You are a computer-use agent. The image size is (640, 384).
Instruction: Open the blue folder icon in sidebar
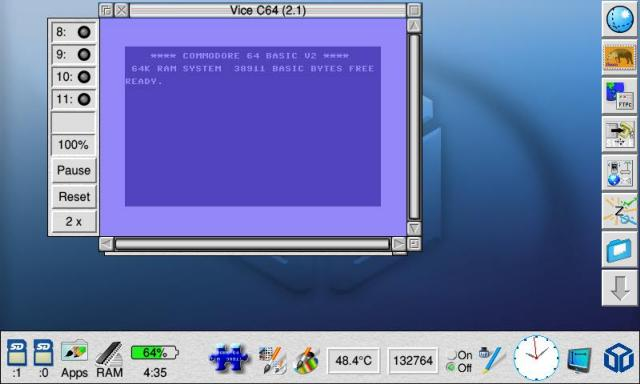pyautogui.click(x=619, y=250)
